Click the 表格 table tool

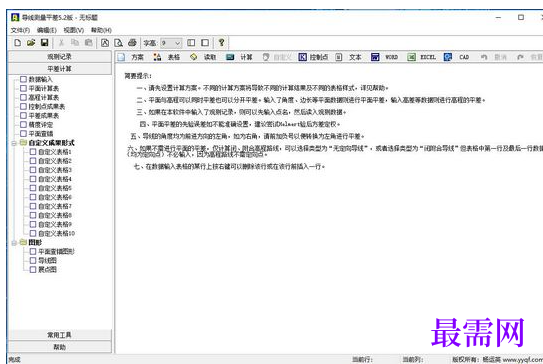click(167, 57)
